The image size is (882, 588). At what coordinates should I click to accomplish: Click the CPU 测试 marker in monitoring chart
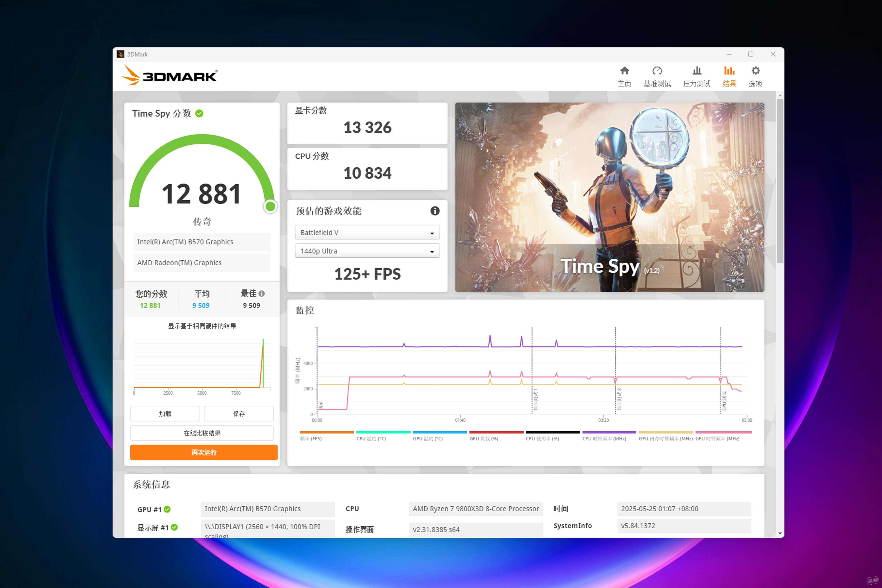coord(724,401)
